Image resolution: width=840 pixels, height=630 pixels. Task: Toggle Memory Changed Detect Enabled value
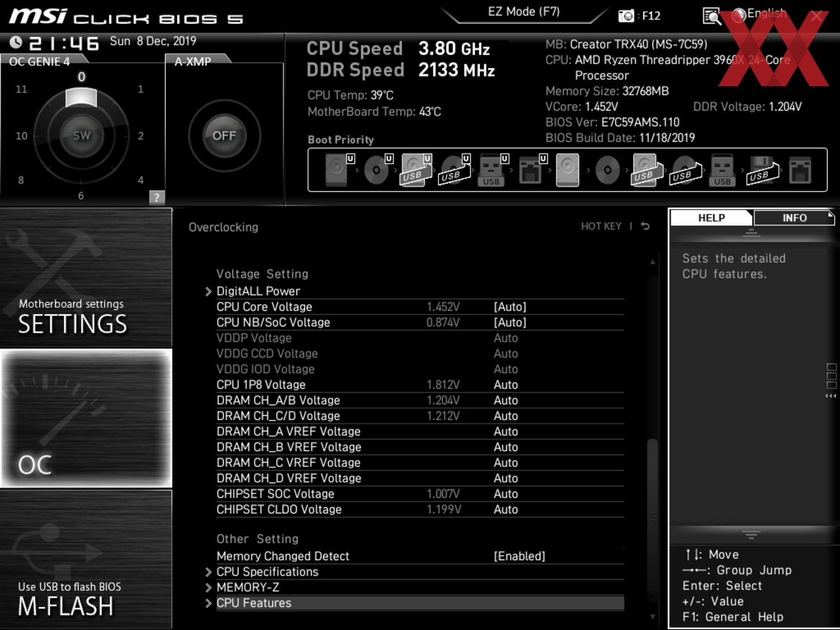[x=519, y=556]
